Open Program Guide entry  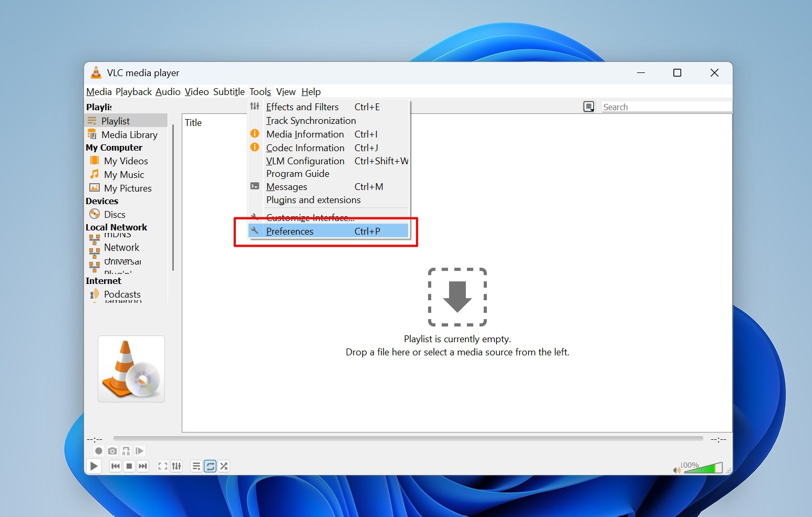pos(328,174)
